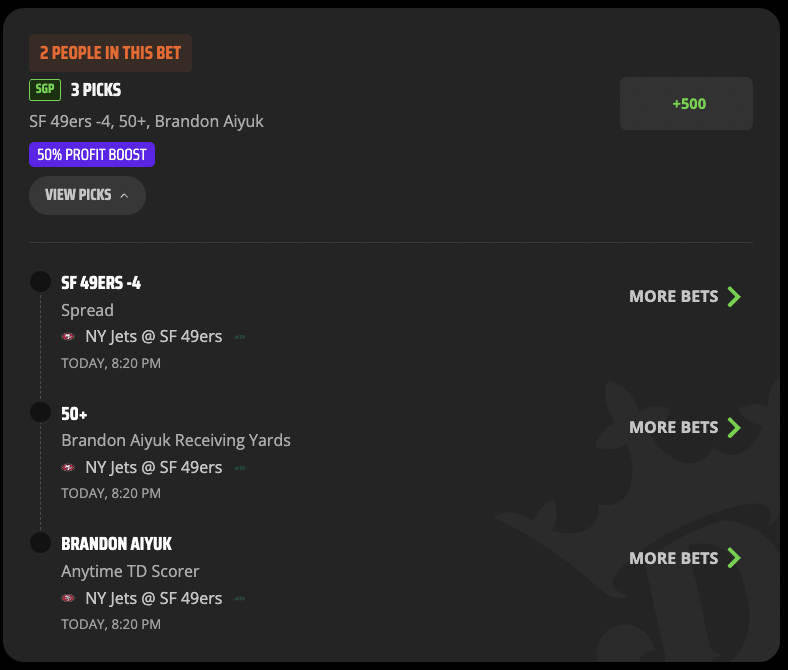The image size is (788, 670).
Task: Click the View Picks chevron arrow
Action: coord(124,196)
